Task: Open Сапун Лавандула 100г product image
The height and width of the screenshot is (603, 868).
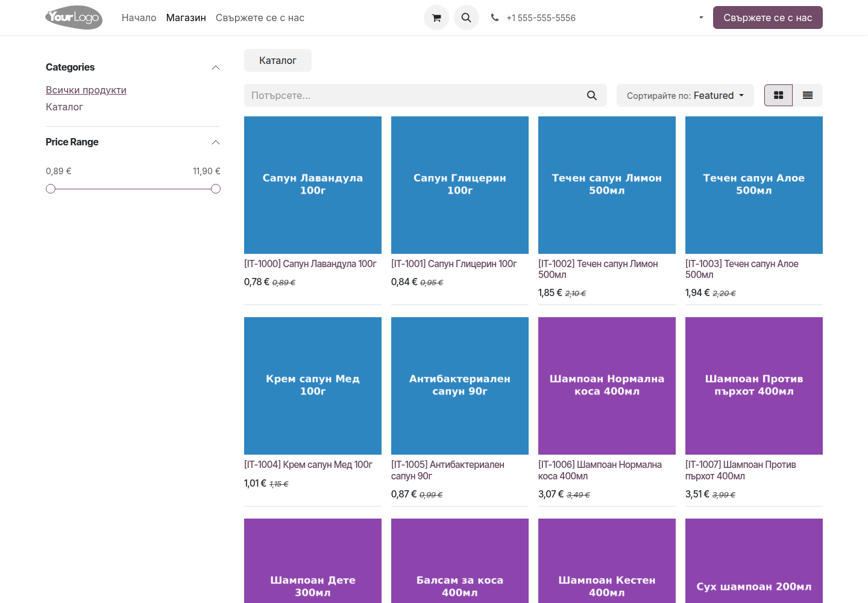Action: point(313,185)
